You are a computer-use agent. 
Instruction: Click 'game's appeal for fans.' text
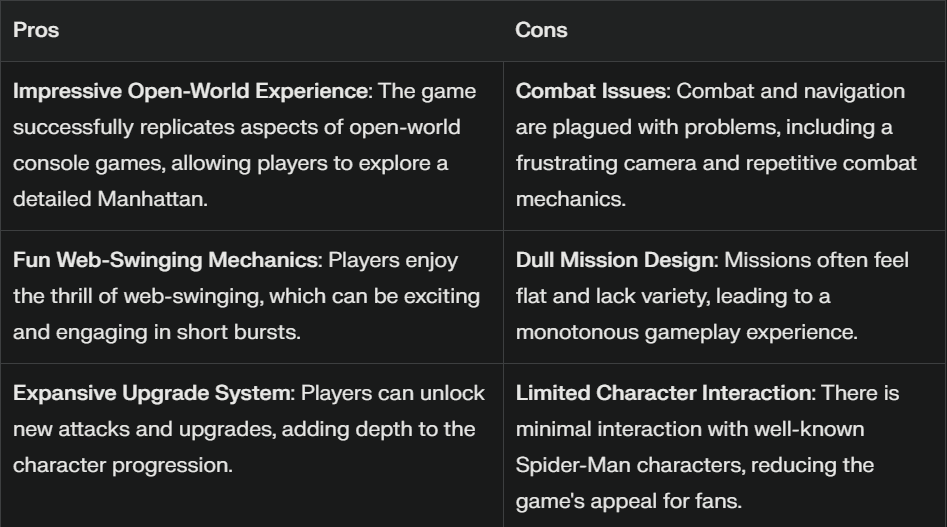(629, 502)
